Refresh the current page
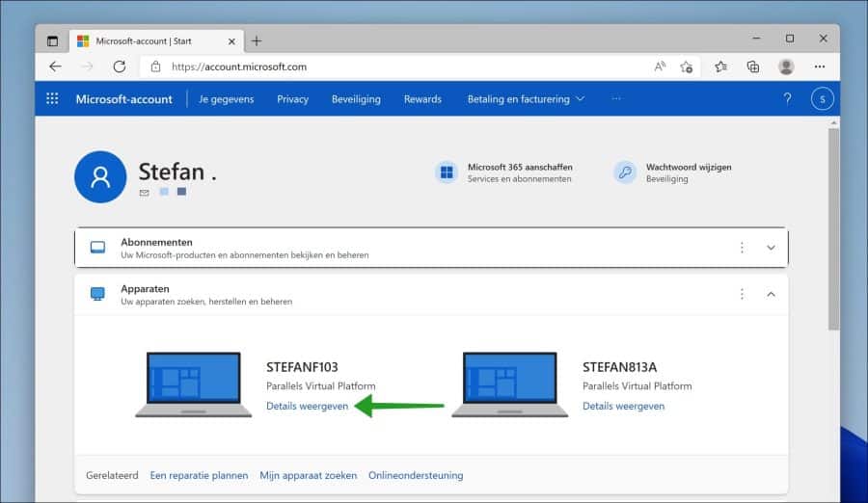 pyautogui.click(x=119, y=66)
